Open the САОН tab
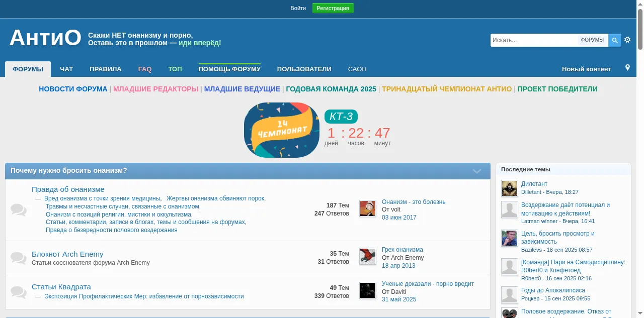Image resolution: width=644 pixels, height=318 pixels. click(x=357, y=69)
